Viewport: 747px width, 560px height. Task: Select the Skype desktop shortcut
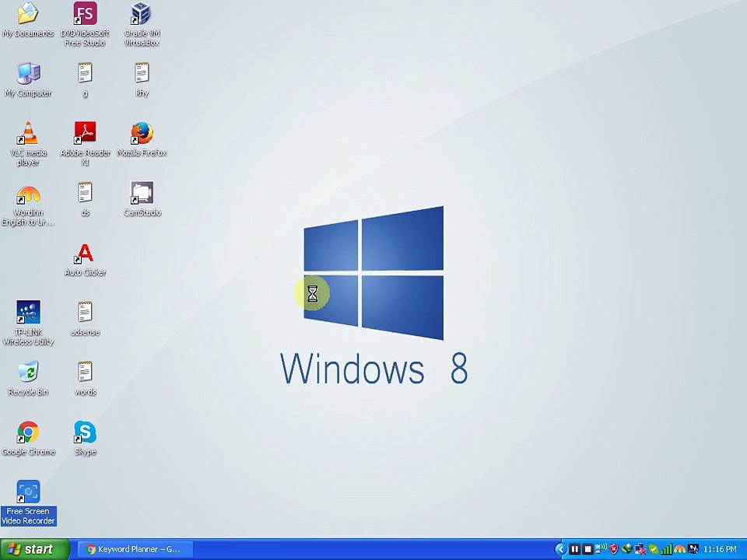point(85,439)
